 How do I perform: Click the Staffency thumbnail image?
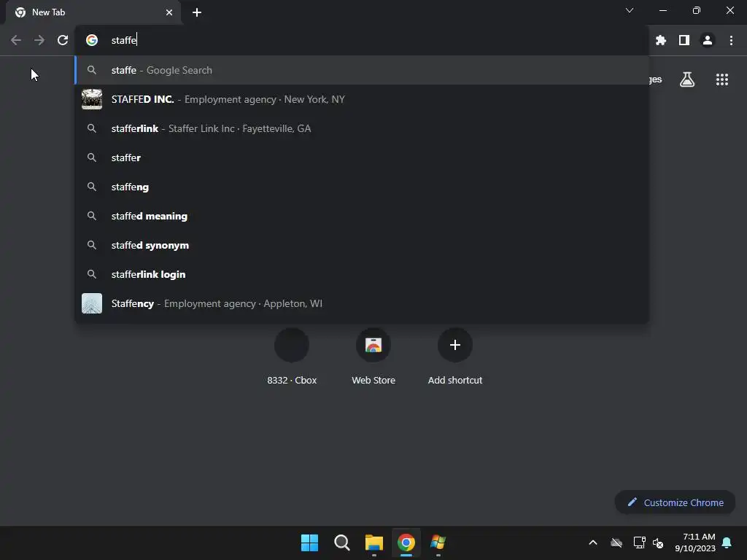point(92,303)
